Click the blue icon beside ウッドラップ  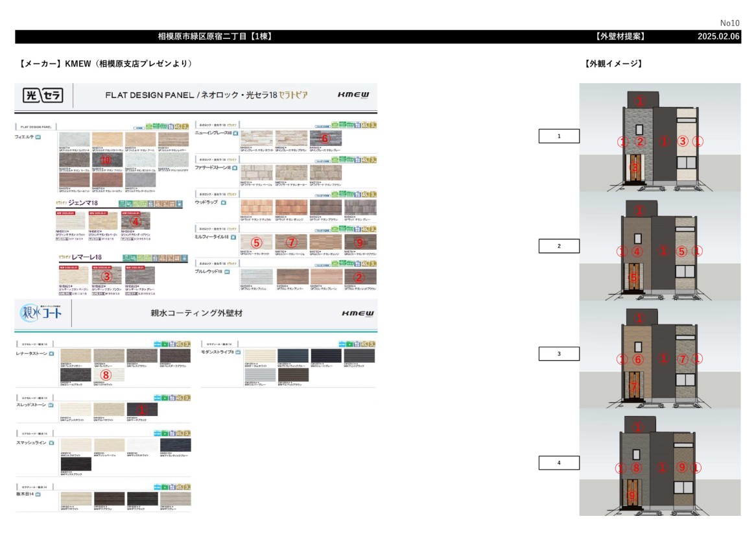(223, 202)
